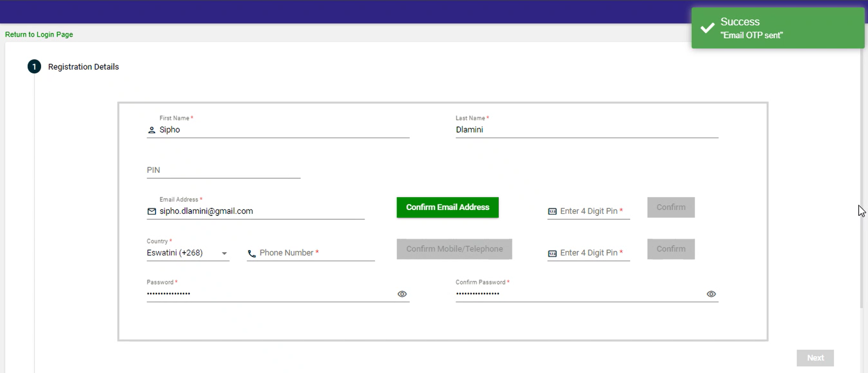Click the phone handset icon
Screen dimensions: 868x373
point(251,254)
